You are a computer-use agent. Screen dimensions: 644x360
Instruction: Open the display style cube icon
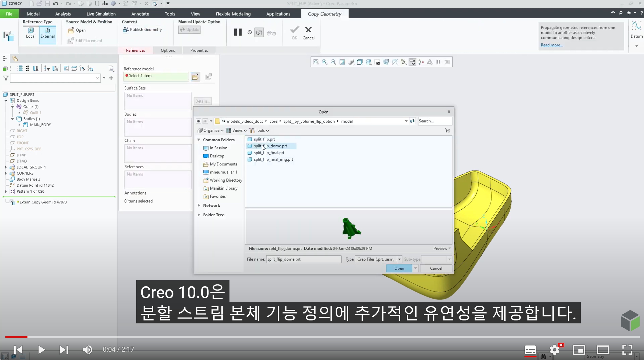(360, 62)
